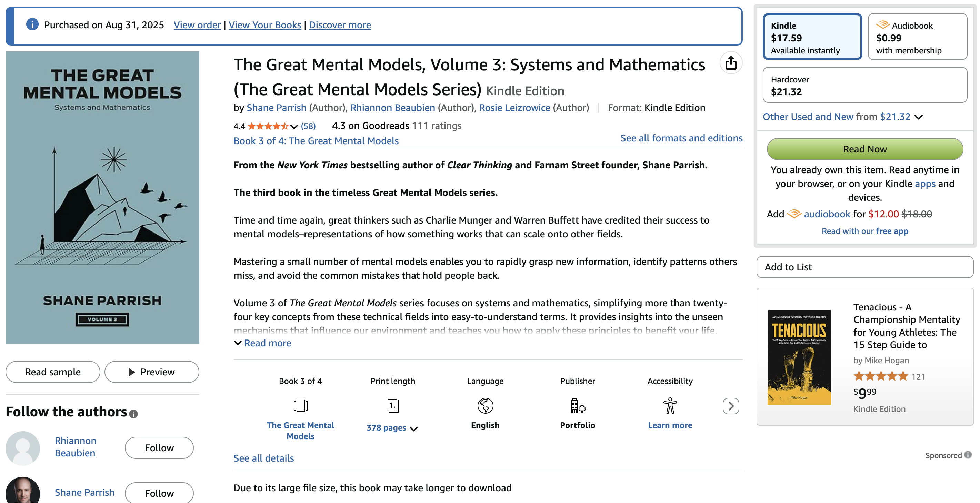Click the share icon beside the book title
Viewport: 980px width, 503px height.
730,63
